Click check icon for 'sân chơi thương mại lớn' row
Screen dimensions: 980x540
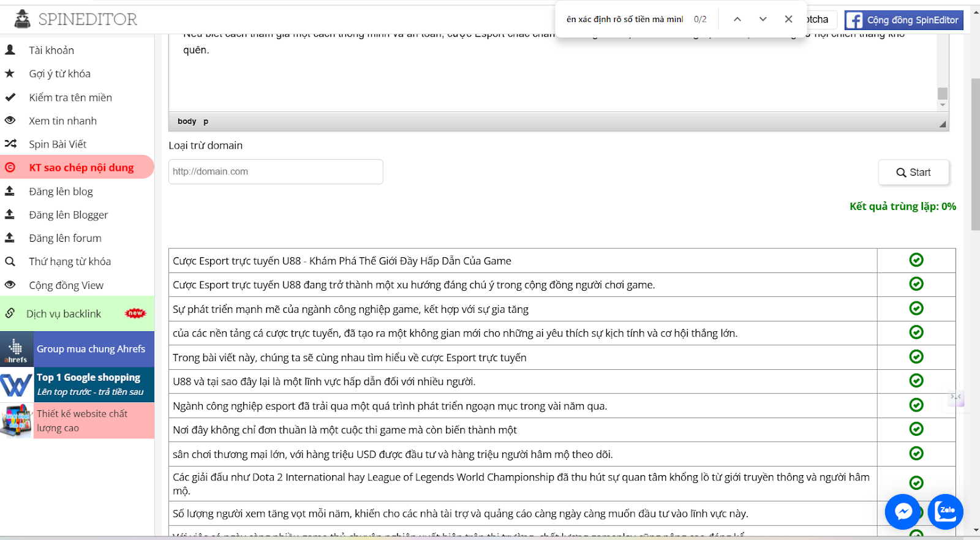[916, 454]
